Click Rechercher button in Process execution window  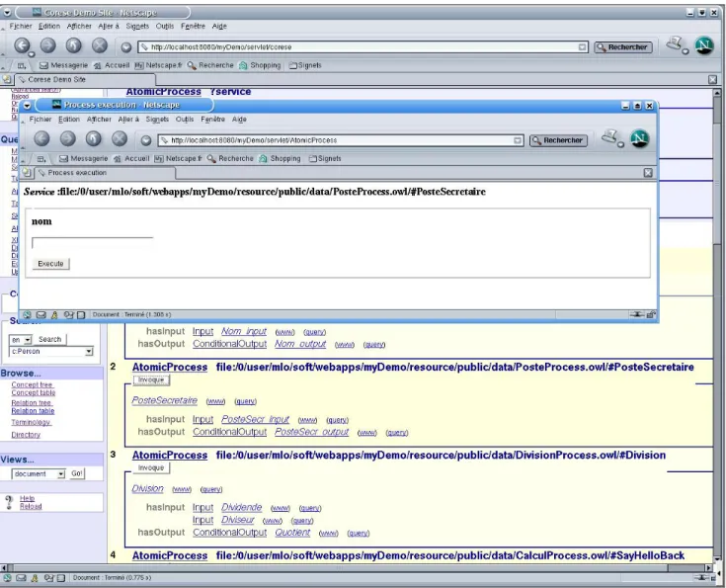click(558, 140)
